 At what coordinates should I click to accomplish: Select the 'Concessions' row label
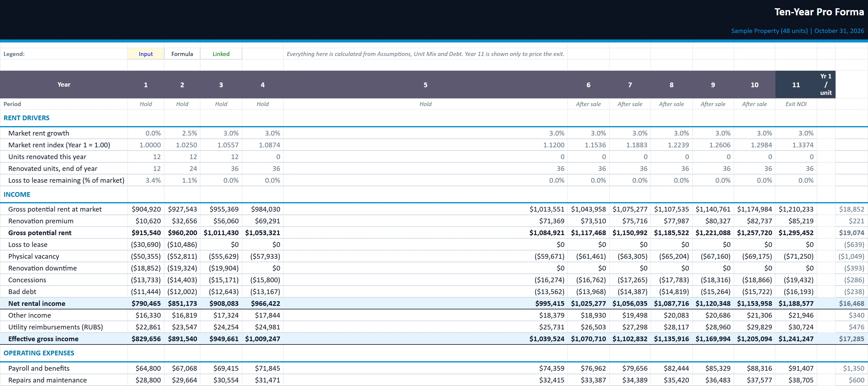27,280
